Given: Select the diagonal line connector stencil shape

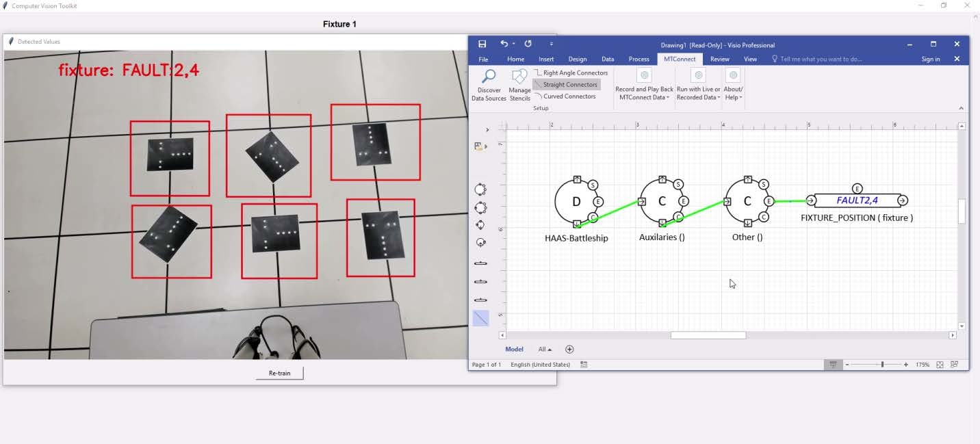Looking at the screenshot, I should pyautogui.click(x=480, y=317).
